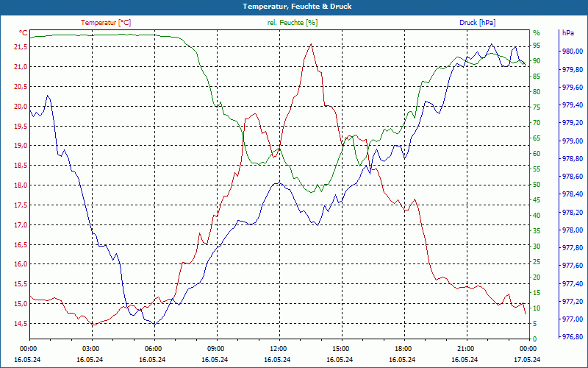Click the '17,5' temperature tick label

[21, 205]
